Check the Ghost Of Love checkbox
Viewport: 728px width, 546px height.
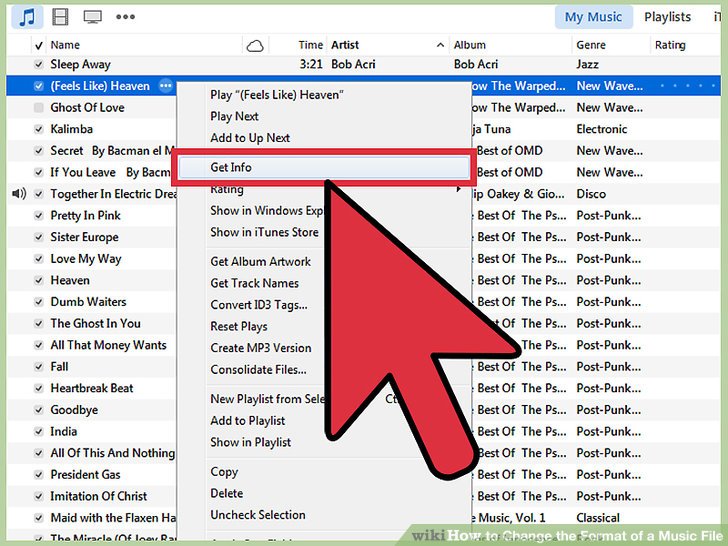(39, 108)
